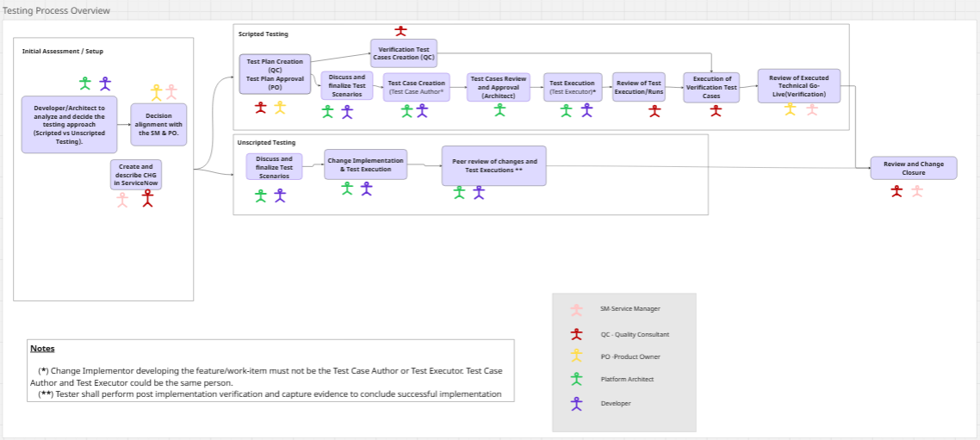Select Peer review of changes and Test Executions box
980x440 pixels.
493,165
